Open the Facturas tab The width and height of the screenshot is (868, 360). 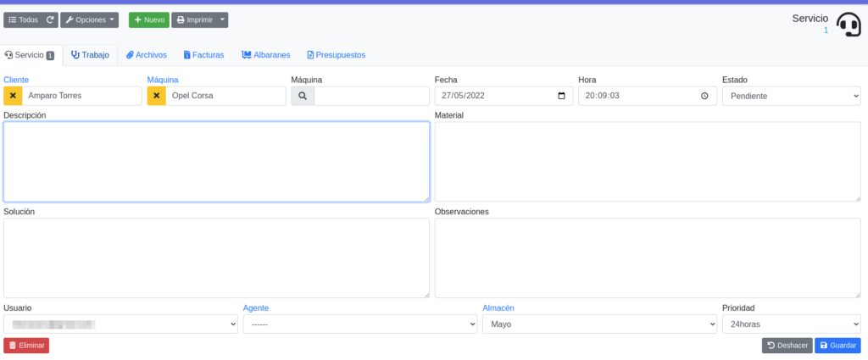click(x=203, y=55)
